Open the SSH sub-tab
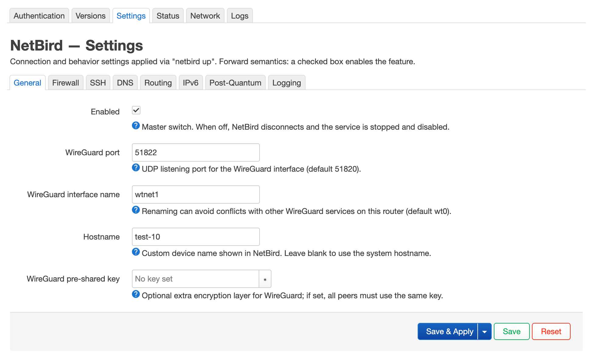Viewport: 591px width, 364px height. (98, 83)
